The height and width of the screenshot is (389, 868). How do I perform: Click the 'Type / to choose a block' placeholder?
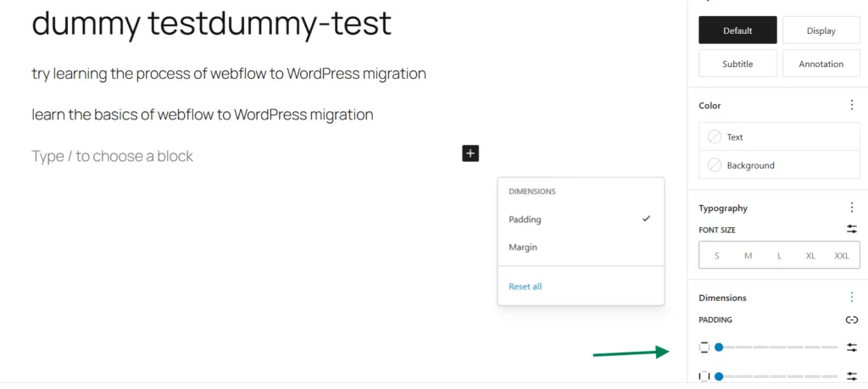(113, 155)
